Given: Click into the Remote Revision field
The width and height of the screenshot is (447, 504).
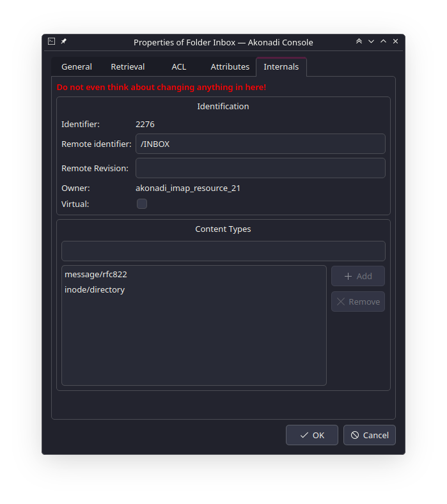Looking at the screenshot, I should click(260, 168).
